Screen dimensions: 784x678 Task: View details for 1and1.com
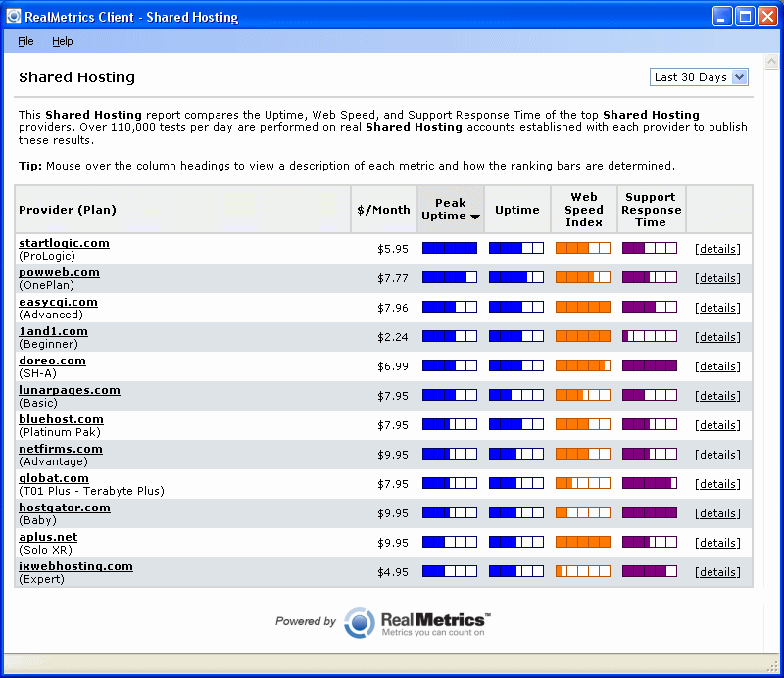coord(717,337)
